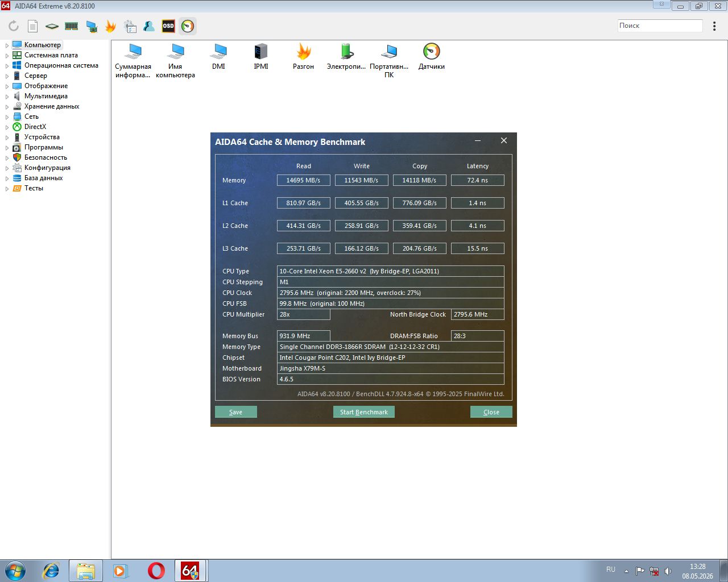Click the OSD panel toolbar icon
The width and height of the screenshot is (728, 582).
168,26
